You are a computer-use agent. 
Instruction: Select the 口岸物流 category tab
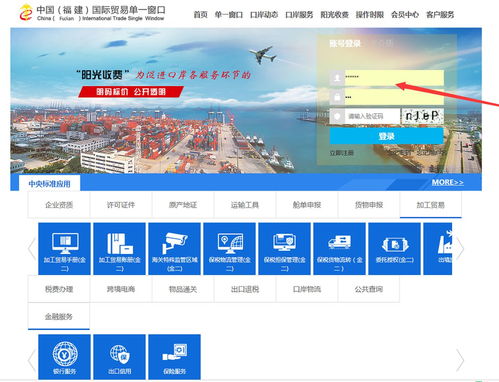307,289
